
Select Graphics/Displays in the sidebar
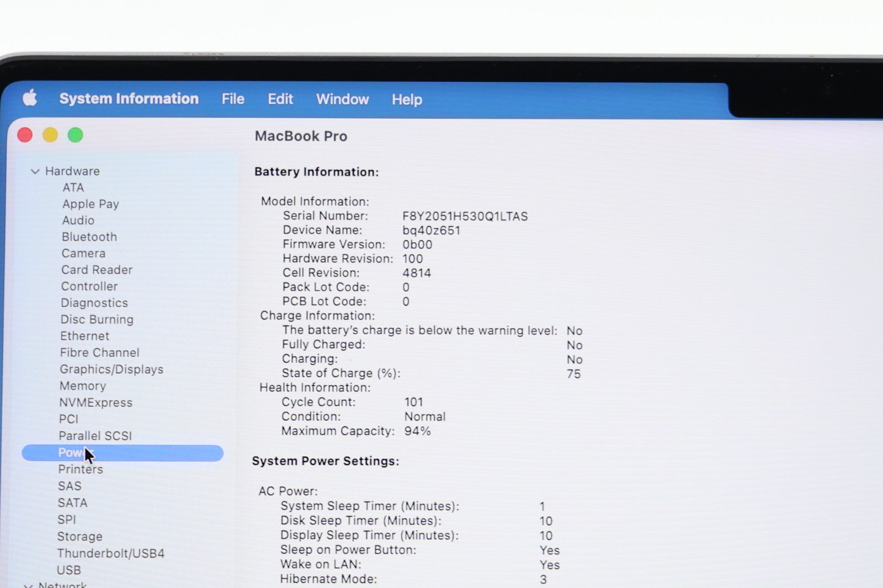coord(111,369)
